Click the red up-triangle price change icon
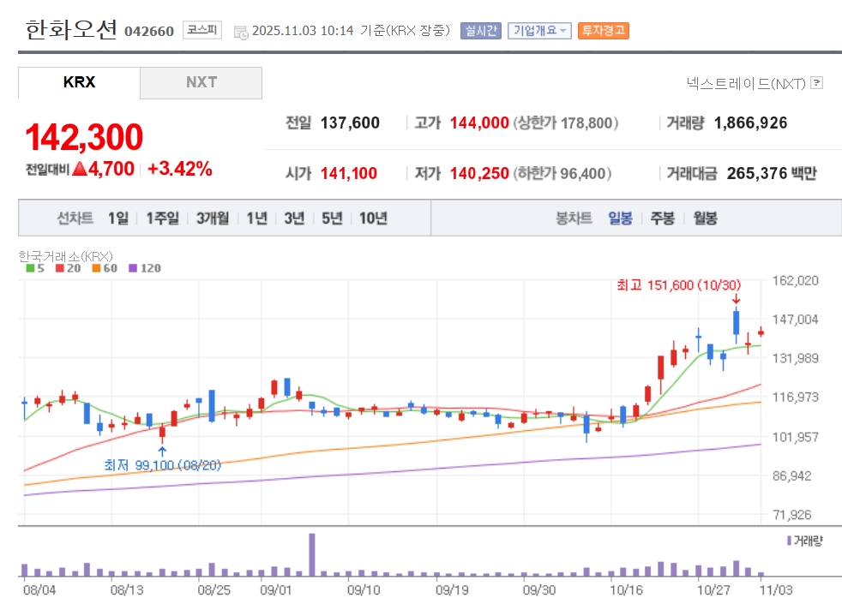The image size is (842, 616). click(80, 169)
